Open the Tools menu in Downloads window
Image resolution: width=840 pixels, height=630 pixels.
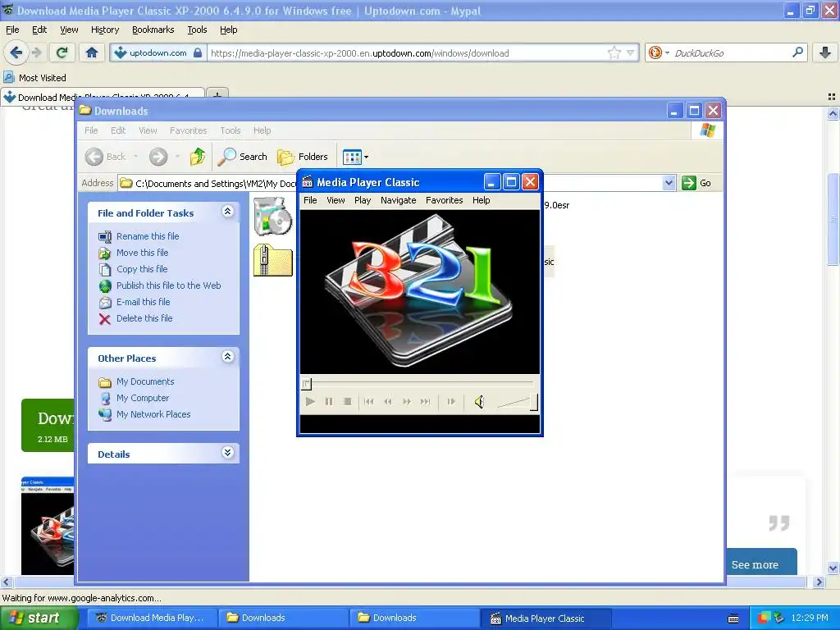[231, 130]
